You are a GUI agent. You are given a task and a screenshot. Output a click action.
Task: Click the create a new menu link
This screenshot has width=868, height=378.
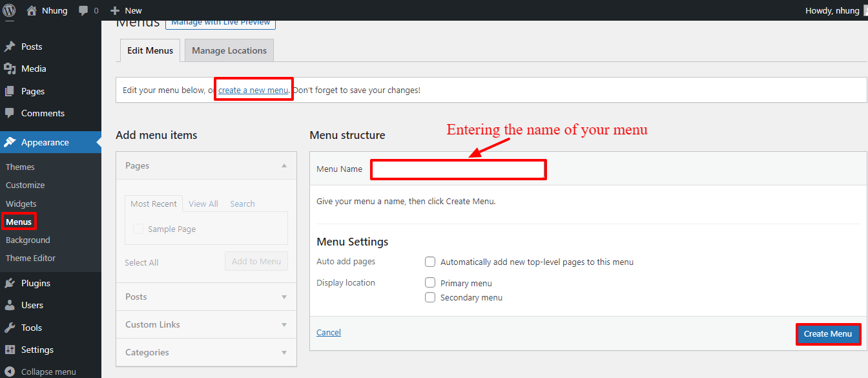pos(253,89)
